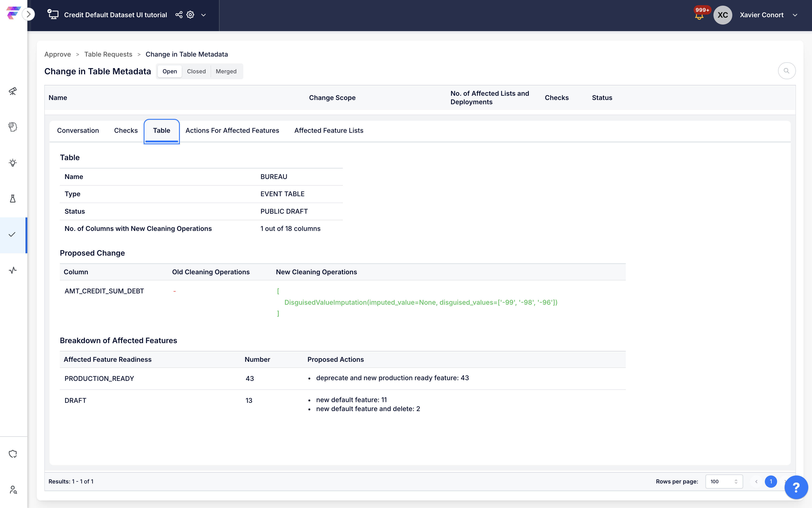Show Merged requests filter
The height and width of the screenshot is (508, 812).
coord(226,71)
